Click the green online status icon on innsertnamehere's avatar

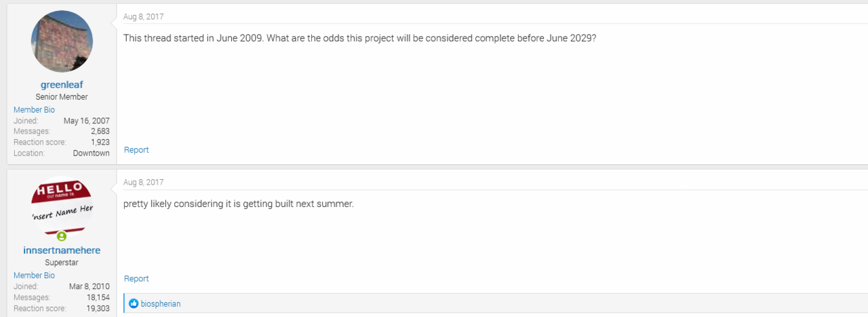(62, 236)
